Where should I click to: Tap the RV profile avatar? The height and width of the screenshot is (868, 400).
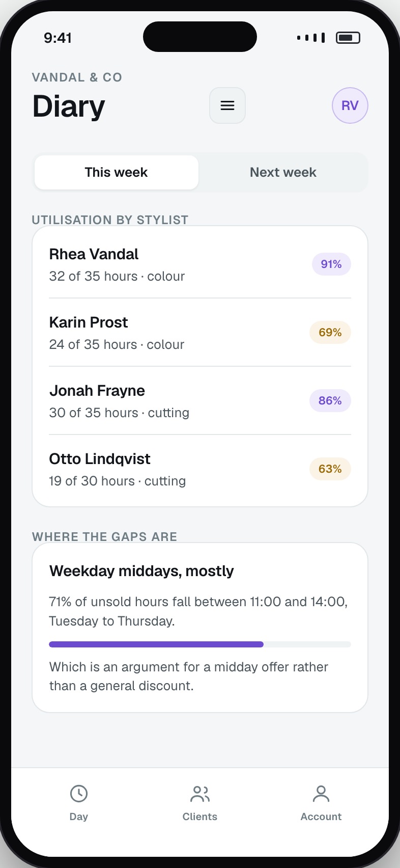point(350,105)
